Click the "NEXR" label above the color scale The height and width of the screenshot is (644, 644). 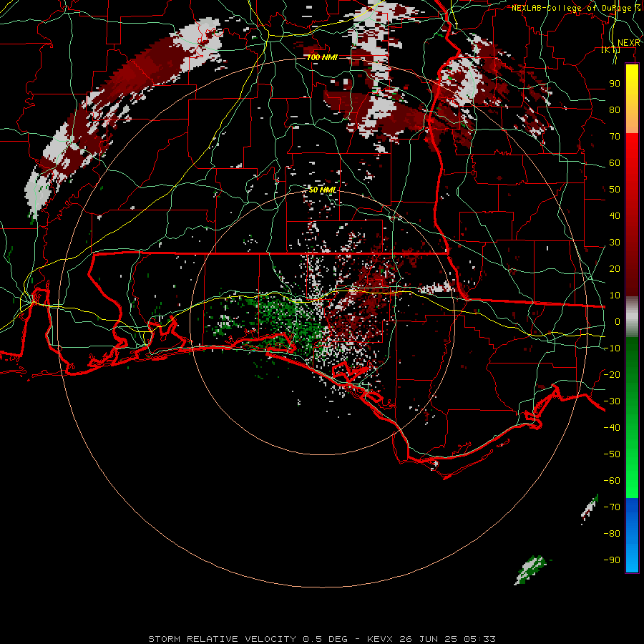tap(628, 43)
